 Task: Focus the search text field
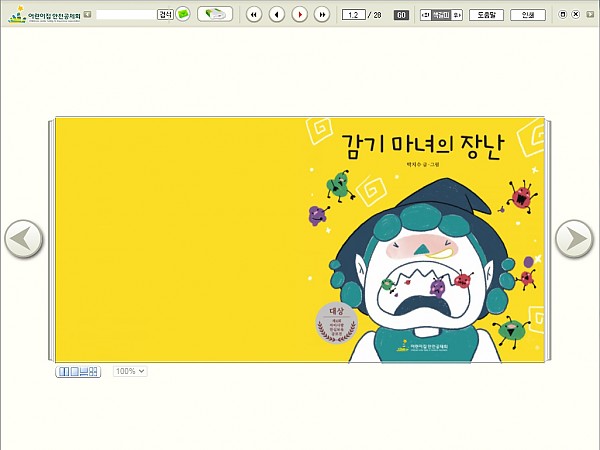click(x=126, y=15)
